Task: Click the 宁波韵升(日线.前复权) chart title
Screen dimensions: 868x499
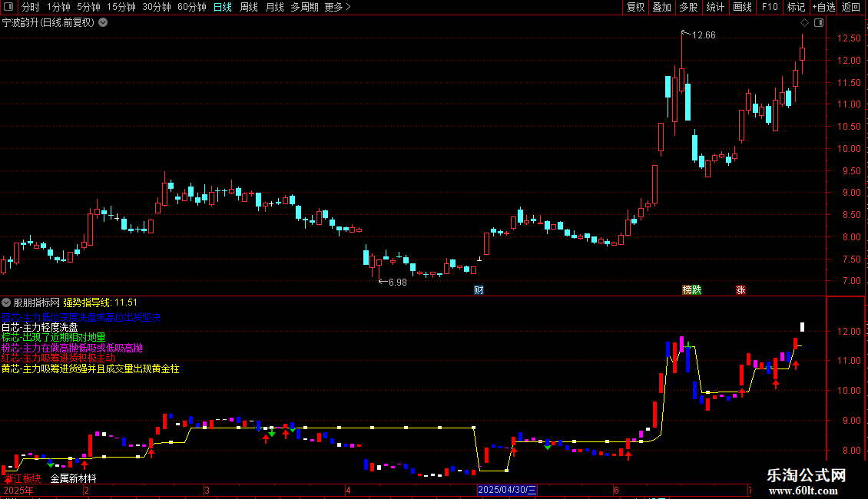Action: (48, 23)
